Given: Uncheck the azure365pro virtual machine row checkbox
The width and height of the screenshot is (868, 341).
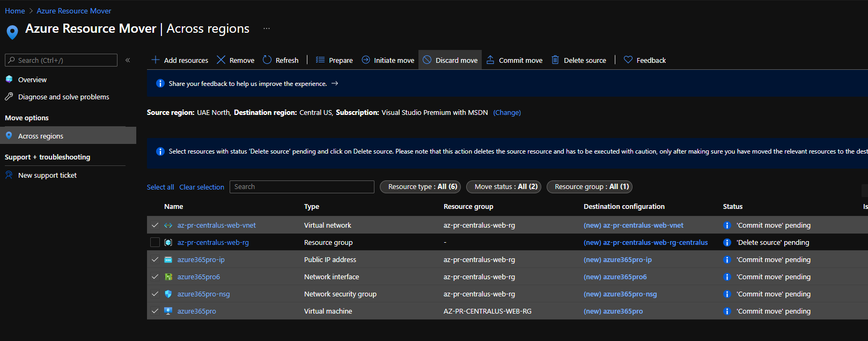Looking at the screenshot, I should [x=155, y=311].
